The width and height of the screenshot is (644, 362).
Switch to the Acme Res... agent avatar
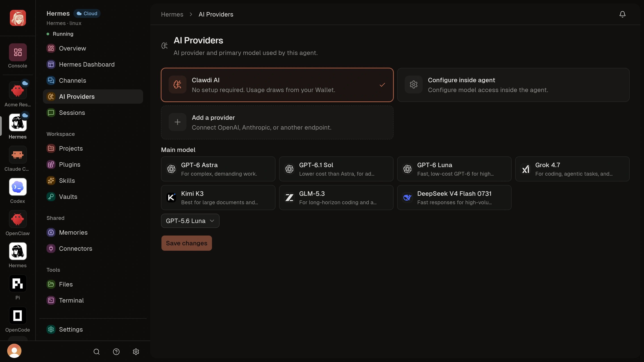[18, 90]
